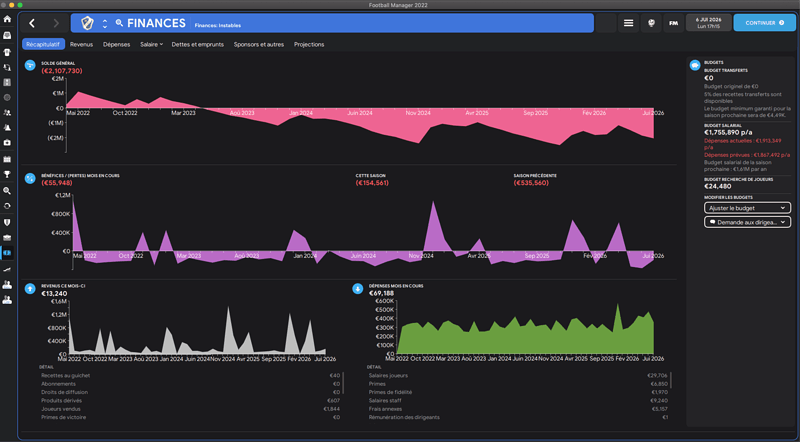
Task: Click the globe World icon in top bar
Action: pos(651,22)
